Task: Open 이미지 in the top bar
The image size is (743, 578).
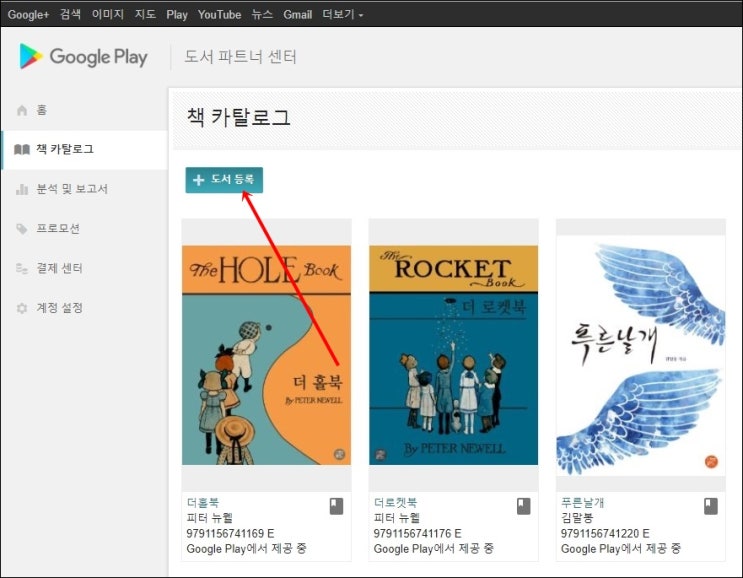Action: pos(108,14)
